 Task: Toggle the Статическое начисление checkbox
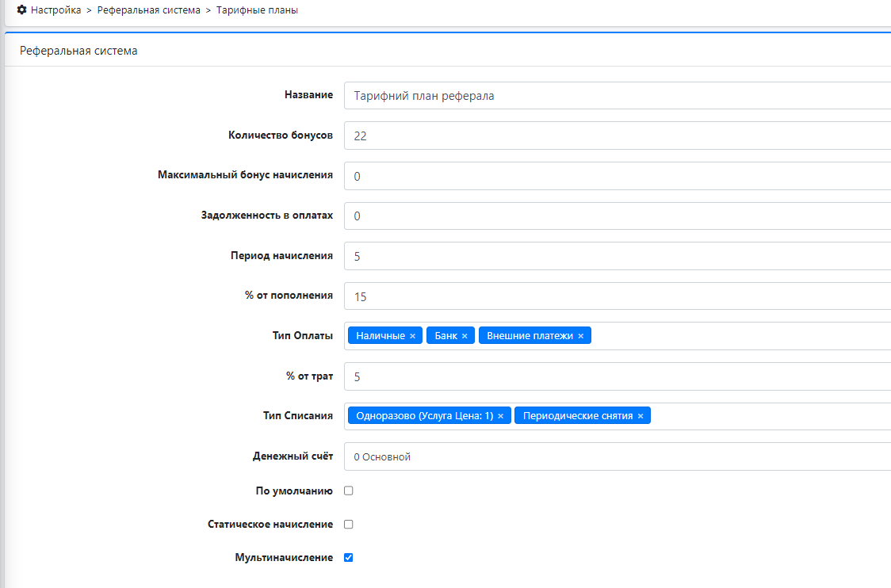349,524
